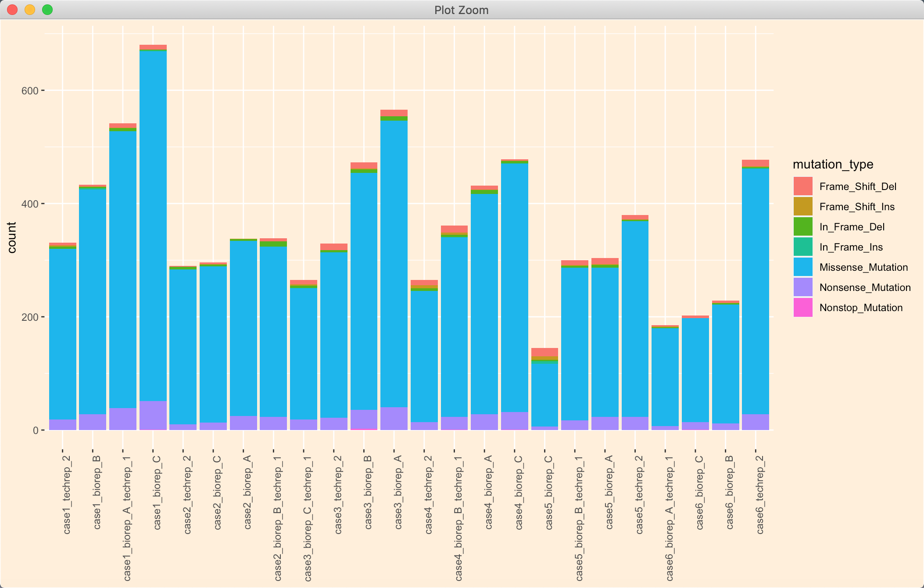The image size is (924, 588).
Task: Click the In_Frame_Ins teal legend swatch
Action: [803, 247]
